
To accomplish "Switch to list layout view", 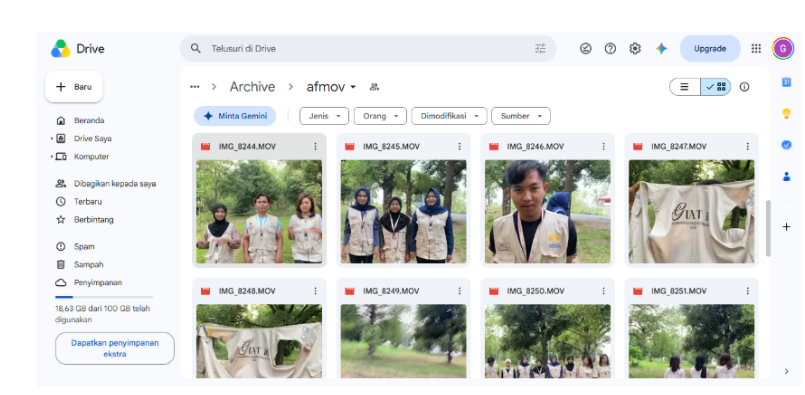I will [x=684, y=87].
